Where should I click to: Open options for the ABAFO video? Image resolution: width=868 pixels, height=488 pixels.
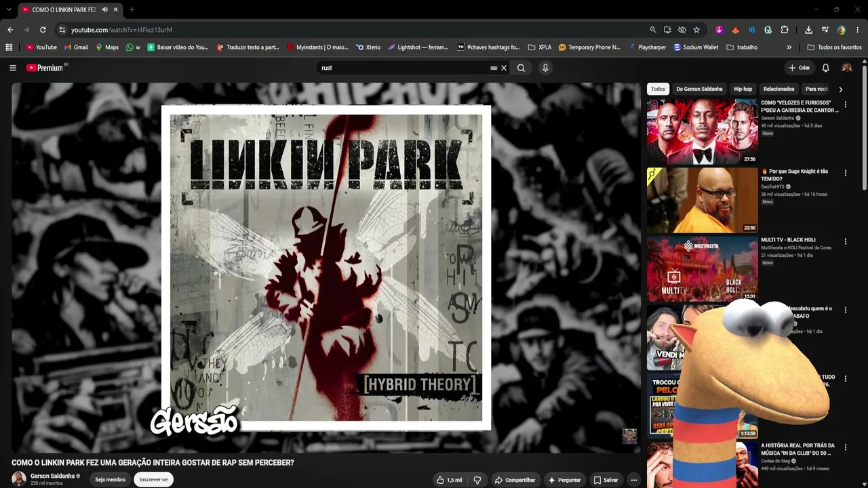coord(845,310)
